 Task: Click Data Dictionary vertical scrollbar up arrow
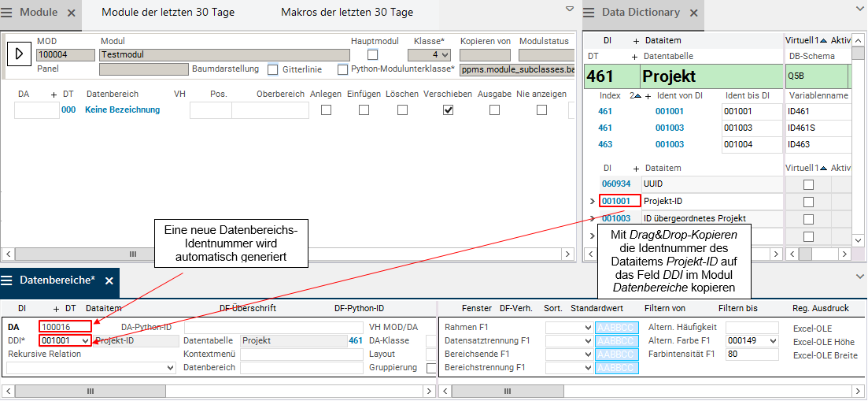tap(858, 40)
